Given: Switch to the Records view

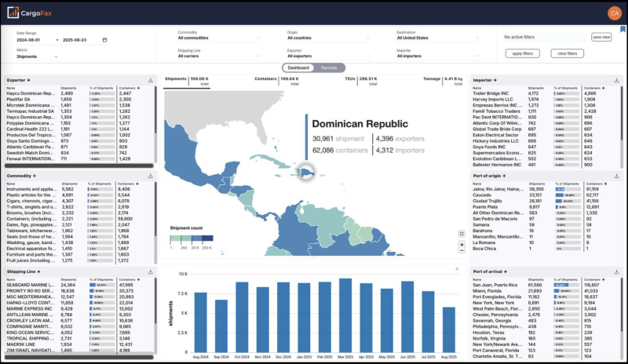Looking at the screenshot, I should (x=330, y=67).
